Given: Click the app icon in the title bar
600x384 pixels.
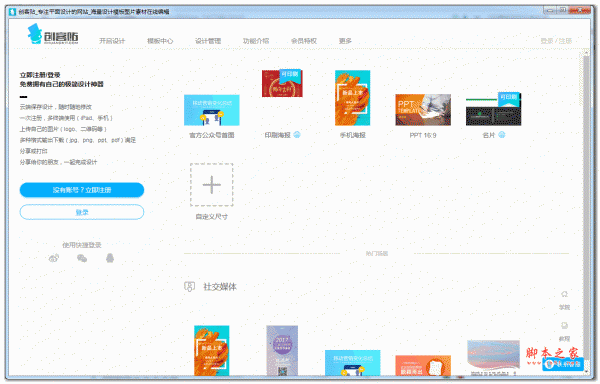Looking at the screenshot, I should [x=12, y=12].
